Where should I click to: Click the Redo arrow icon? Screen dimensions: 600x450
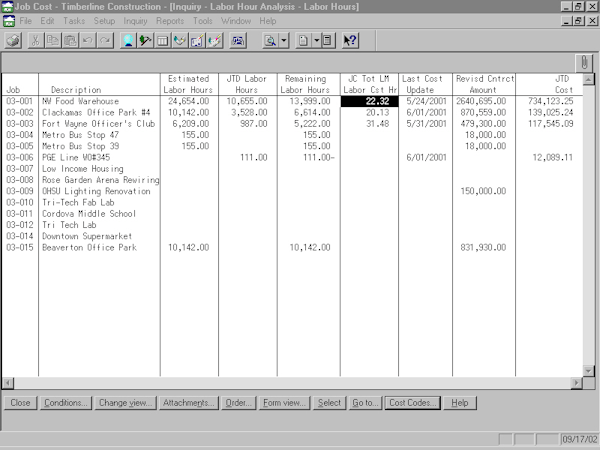(x=106, y=40)
